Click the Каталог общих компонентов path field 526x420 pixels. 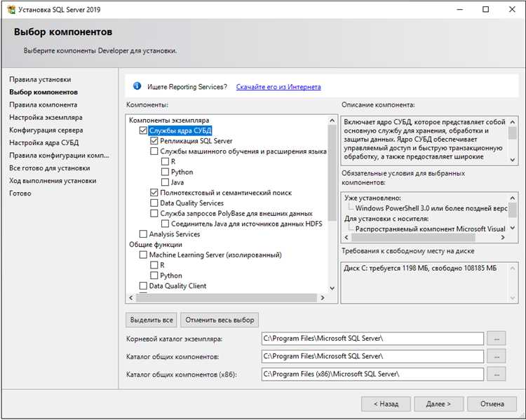pos(372,356)
